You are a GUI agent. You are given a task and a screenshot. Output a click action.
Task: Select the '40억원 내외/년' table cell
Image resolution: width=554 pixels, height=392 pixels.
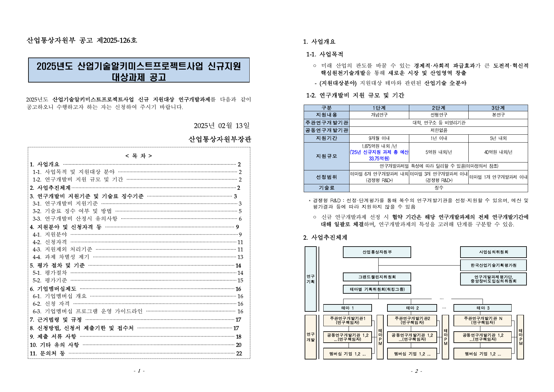click(x=498, y=152)
